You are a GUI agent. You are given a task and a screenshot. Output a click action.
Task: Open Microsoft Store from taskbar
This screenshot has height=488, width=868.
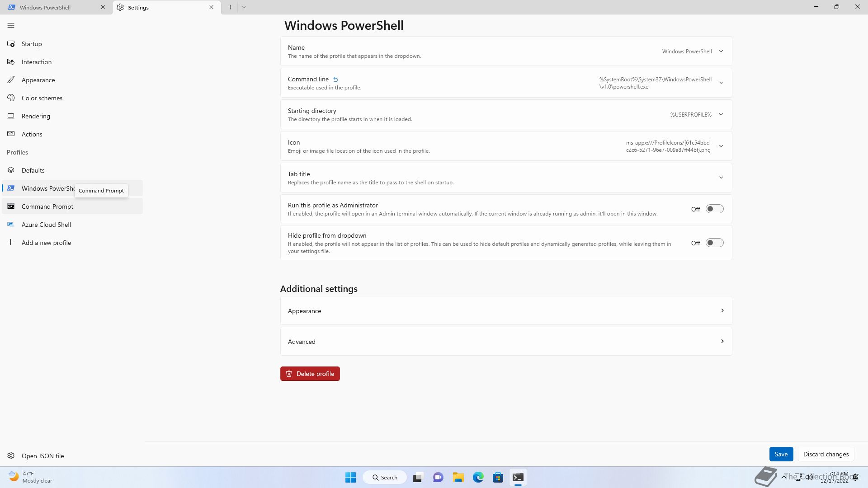(x=498, y=477)
